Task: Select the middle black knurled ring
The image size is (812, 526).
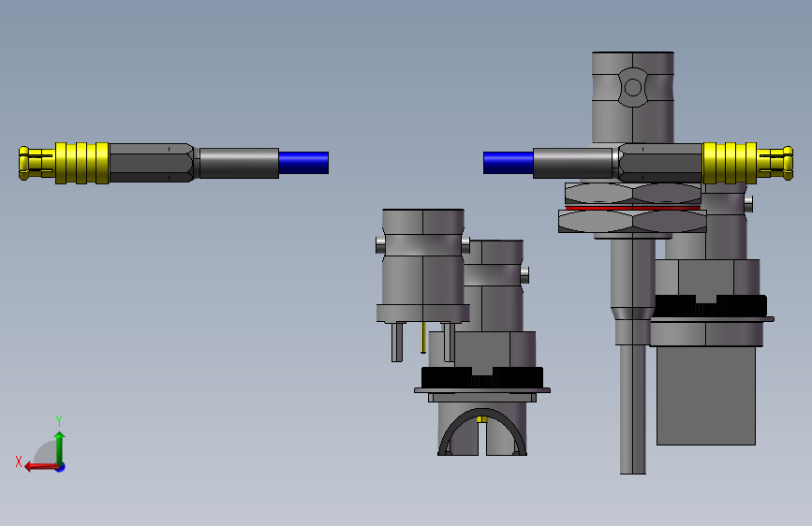Action: point(482,377)
